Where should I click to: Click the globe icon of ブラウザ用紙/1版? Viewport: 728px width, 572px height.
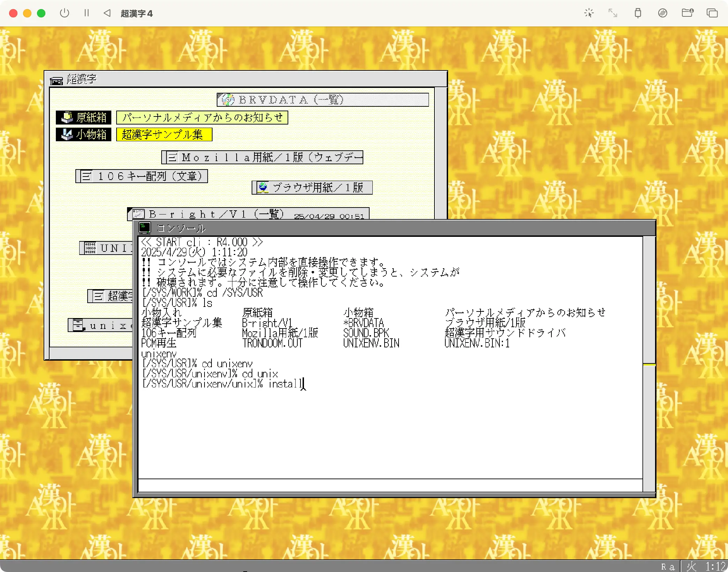(x=262, y=188)
